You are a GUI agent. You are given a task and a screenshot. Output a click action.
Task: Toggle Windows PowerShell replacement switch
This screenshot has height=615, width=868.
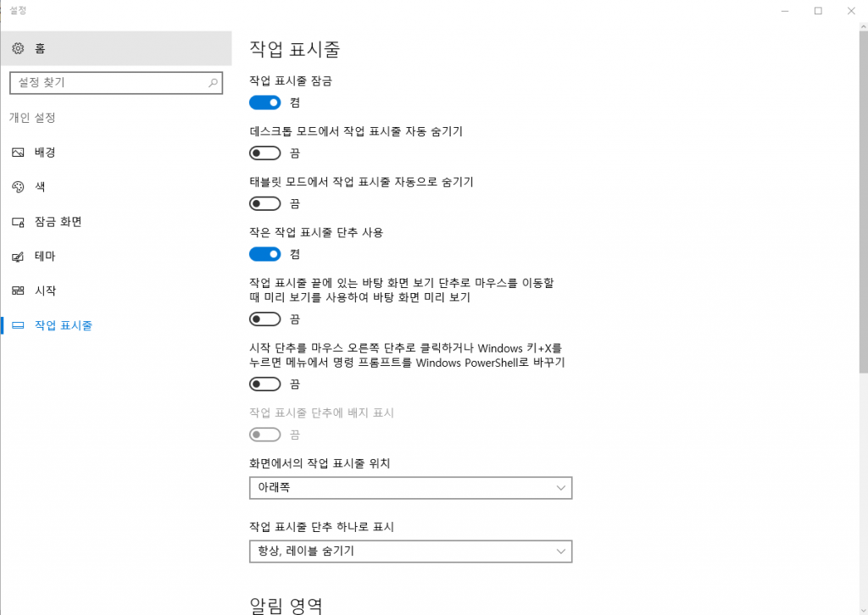[x=264, y=384]
